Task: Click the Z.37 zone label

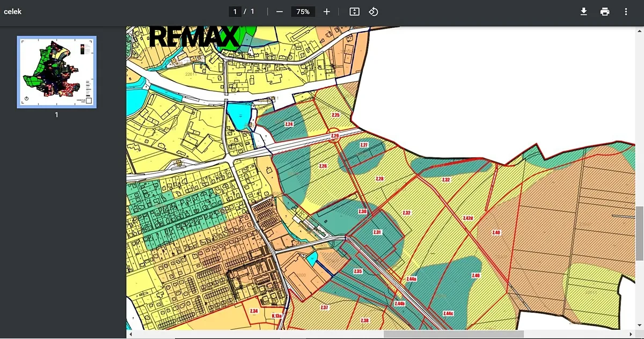Action: tap(324, 307)
